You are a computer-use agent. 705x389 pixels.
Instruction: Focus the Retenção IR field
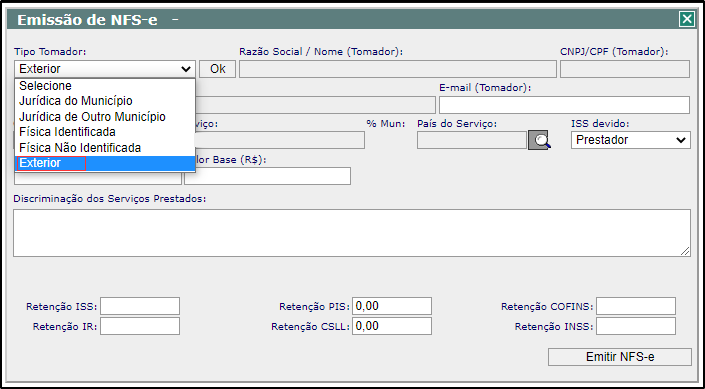pos(140,326)
